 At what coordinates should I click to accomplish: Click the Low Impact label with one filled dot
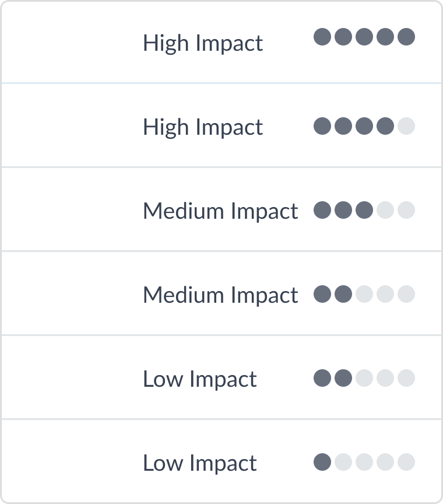point(200,463)
